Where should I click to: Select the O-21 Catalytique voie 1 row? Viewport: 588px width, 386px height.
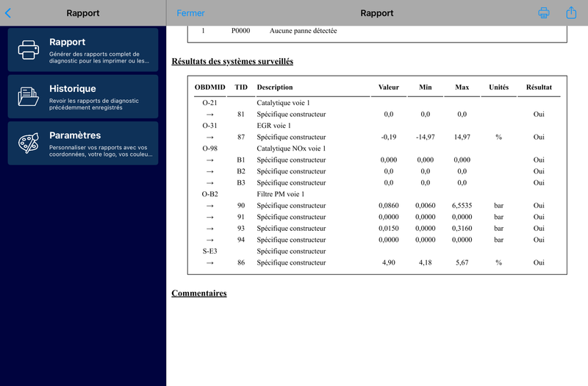click(377, 103)
